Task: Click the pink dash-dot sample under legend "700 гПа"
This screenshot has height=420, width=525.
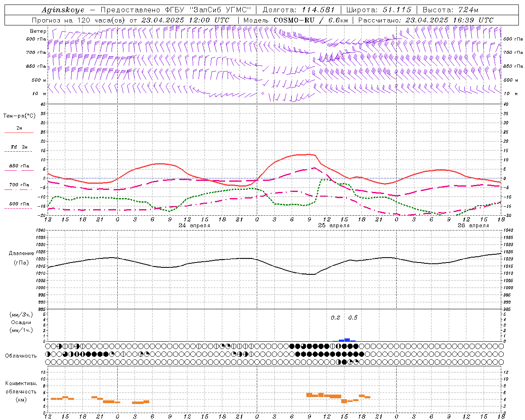Action: tap(18, 189)
